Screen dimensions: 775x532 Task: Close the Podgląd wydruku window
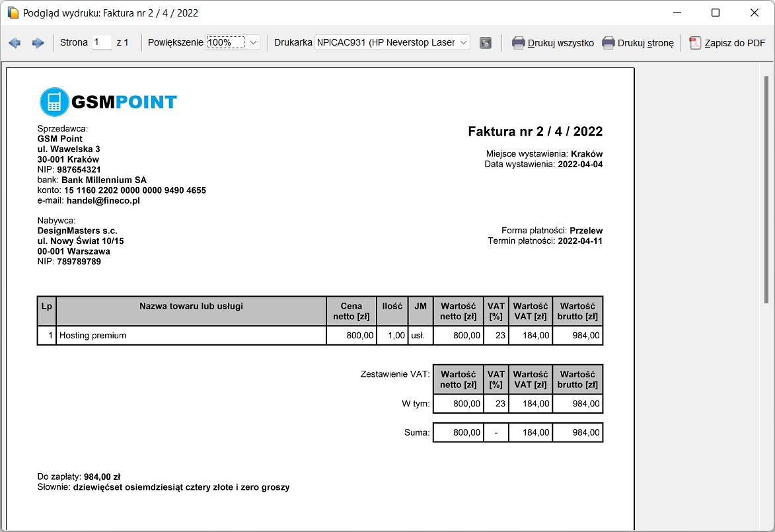pyautogui.click(x=754, y=13)
